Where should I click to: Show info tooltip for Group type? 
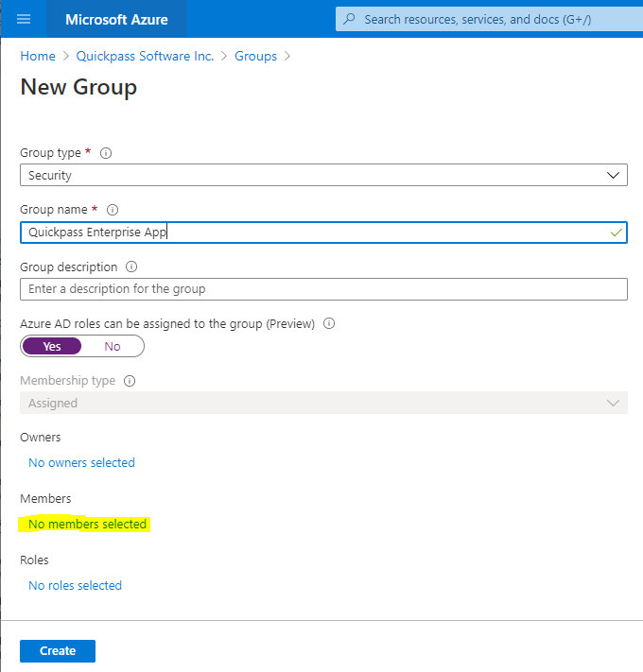point(106,153)
